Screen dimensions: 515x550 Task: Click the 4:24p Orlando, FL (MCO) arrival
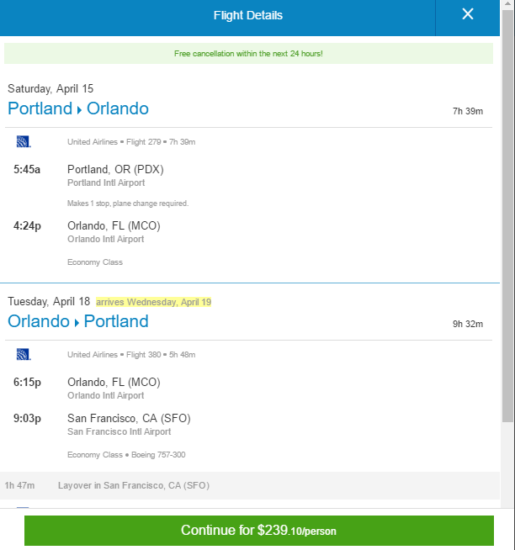(87, 226)
